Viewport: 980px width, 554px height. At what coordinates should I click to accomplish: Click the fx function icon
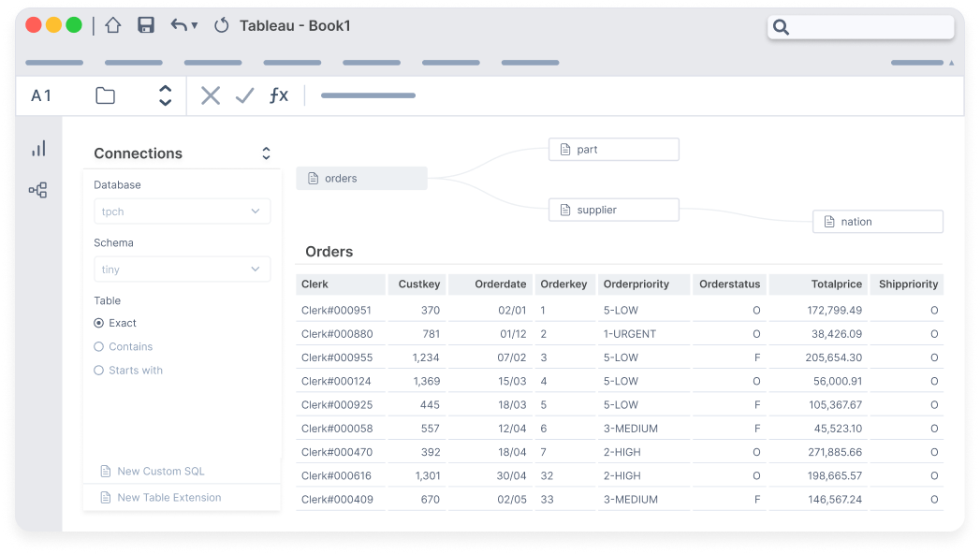(x=278, y=95)
